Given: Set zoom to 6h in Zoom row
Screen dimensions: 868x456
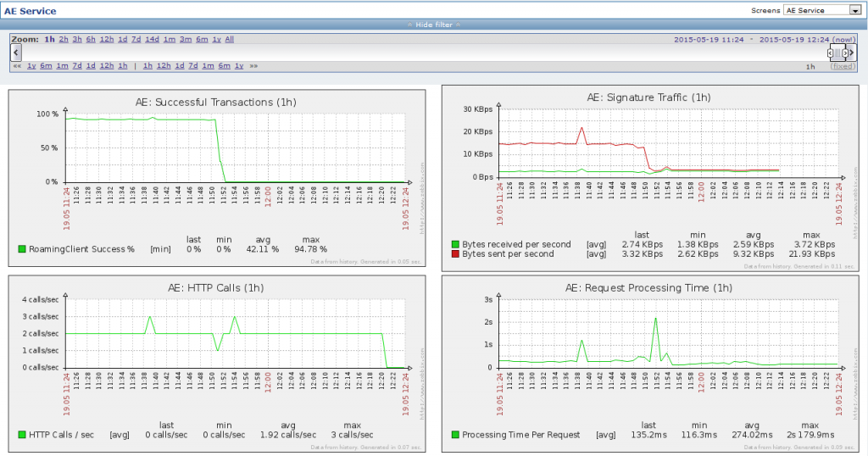Looking at the screenshot, I should click(x=91, y=39).
